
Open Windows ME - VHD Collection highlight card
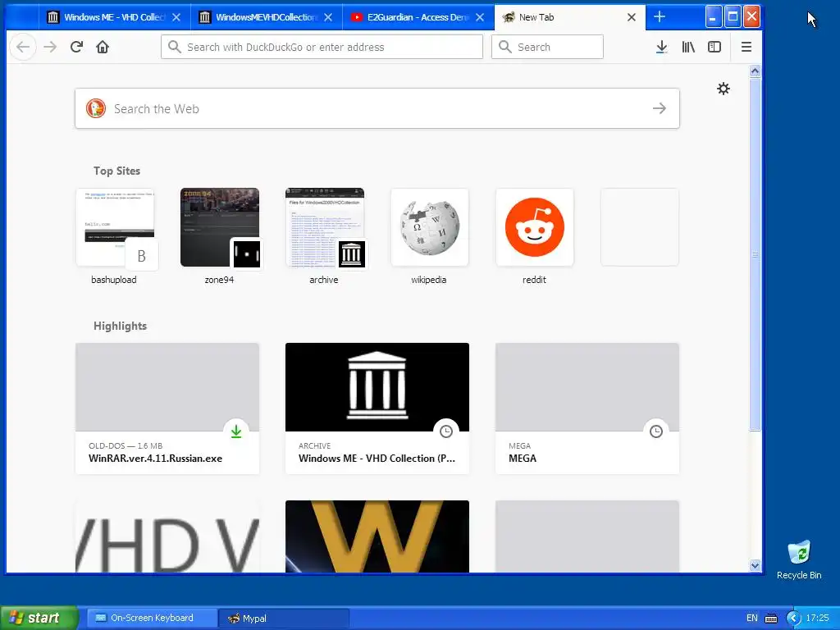pos(377,409)
